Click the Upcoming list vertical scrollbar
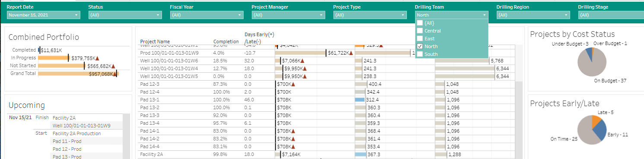This screenshot has height=159, width=644. click(x=126, y=136)
